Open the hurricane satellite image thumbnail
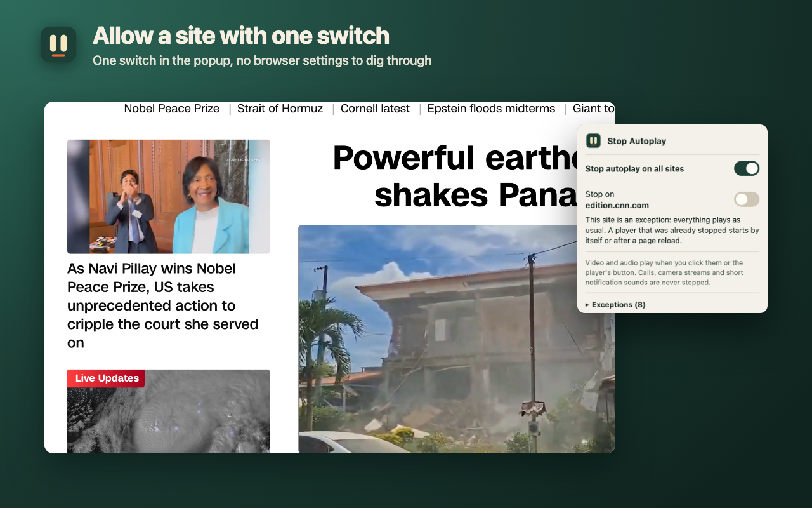Viewport: 812px width, 508px height. [169, 411]
